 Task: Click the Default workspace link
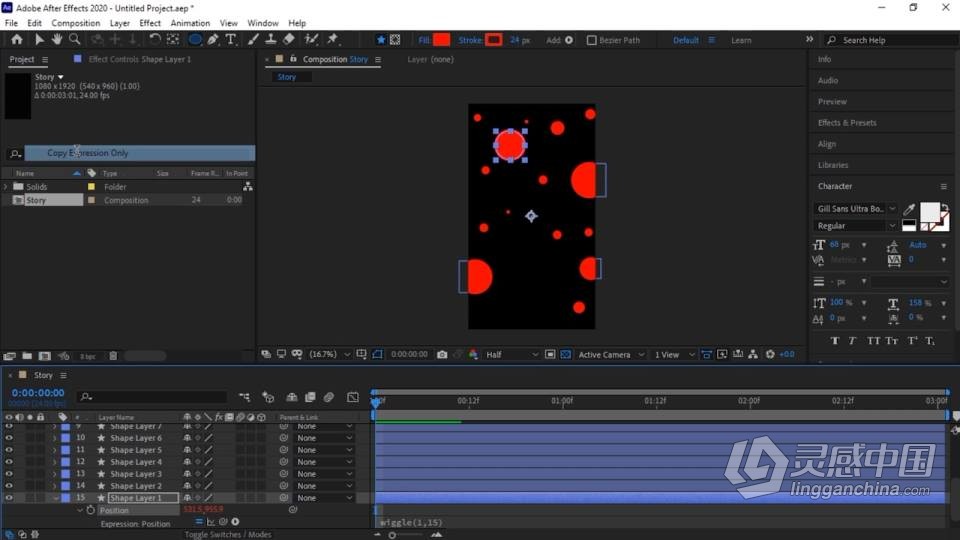(686, 40)
